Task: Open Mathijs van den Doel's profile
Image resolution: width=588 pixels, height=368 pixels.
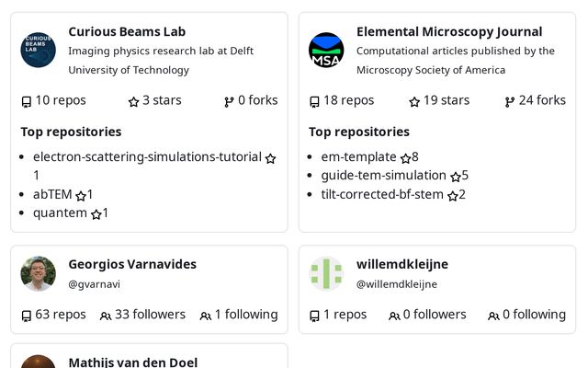Action: pyautogui.click(x=132, y=362)
